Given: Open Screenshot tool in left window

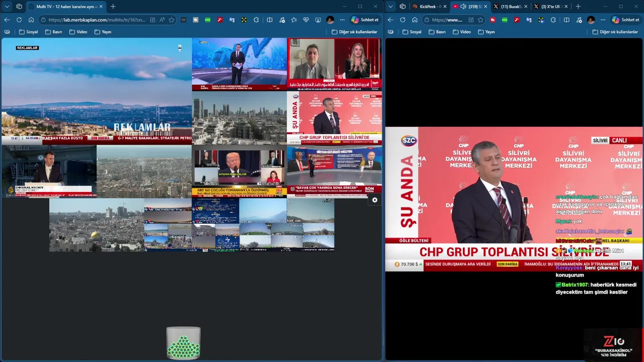Looking at the screenshot, I should tap(318, 20).
